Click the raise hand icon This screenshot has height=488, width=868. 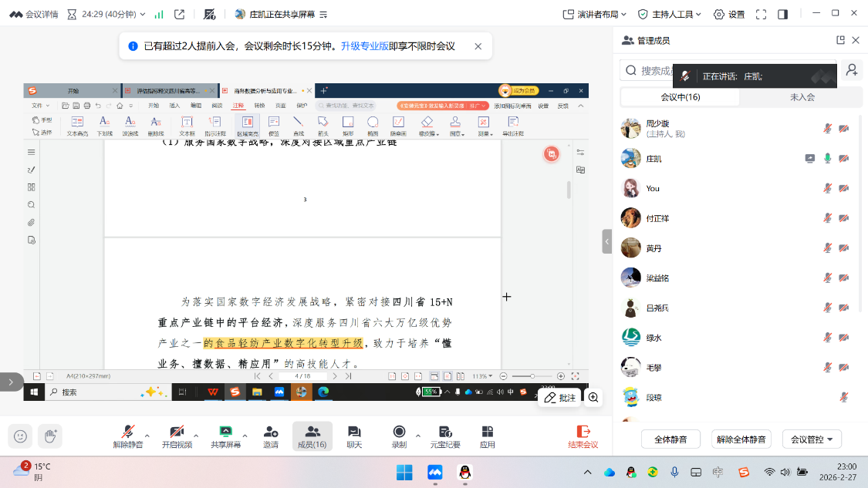51,436
